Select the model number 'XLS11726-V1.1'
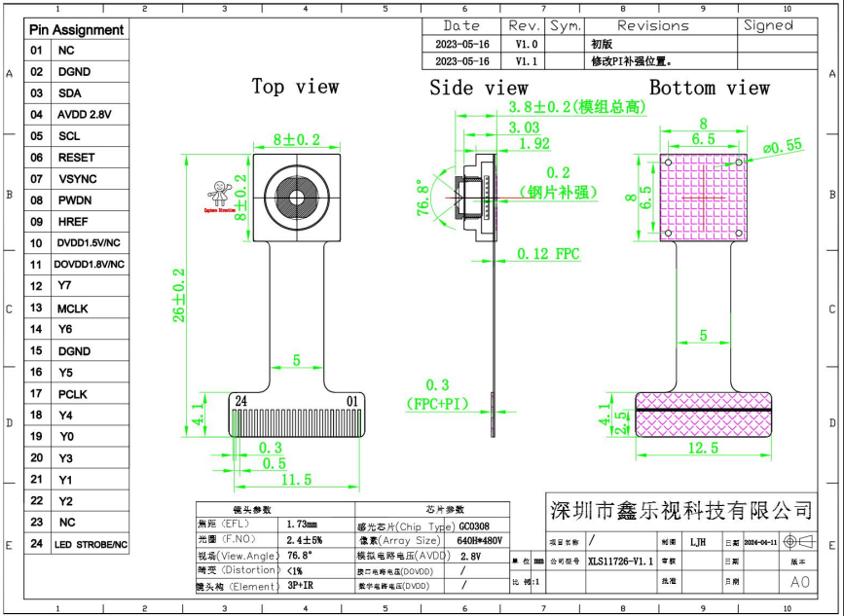Image resolution: width=844 pixels, height=616 pixels. 621,562
